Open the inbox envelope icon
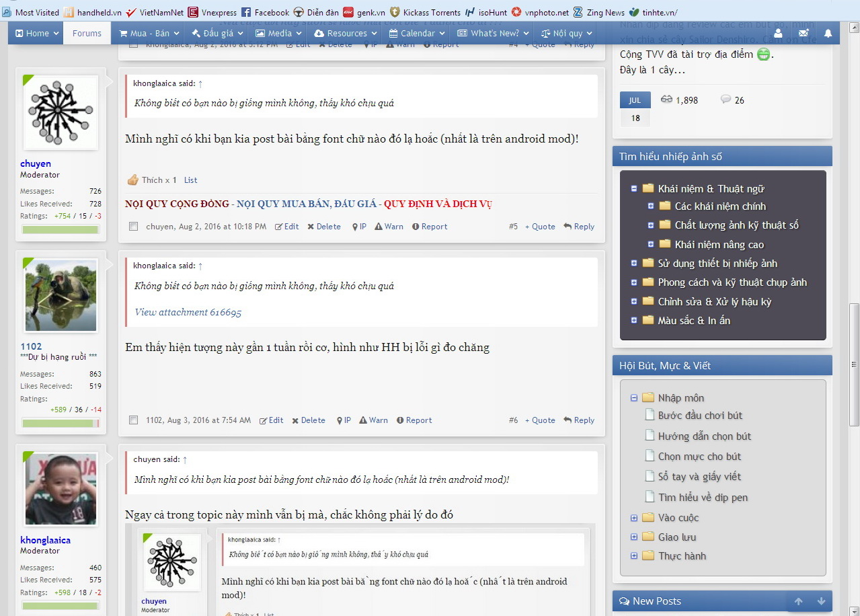The width and height of the screenshot is (860, 616). click(803, 33)
